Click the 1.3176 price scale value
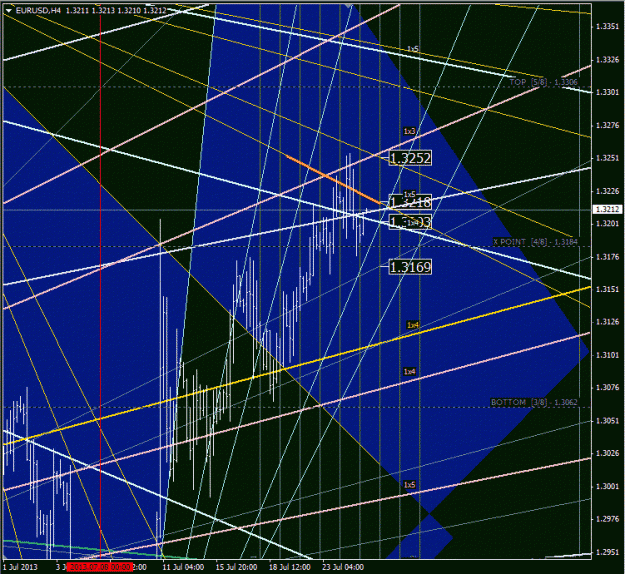 [x=607, y=257]
